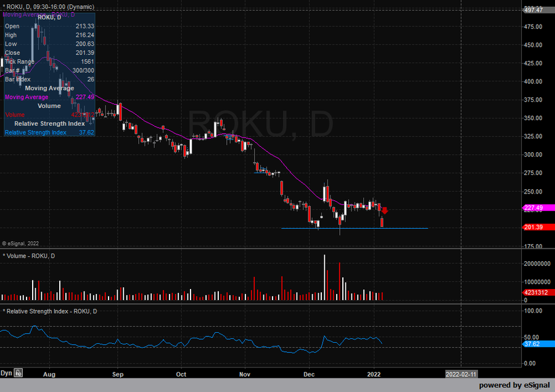Click the 2022-02-11 cursor date label

pos(461,374)
